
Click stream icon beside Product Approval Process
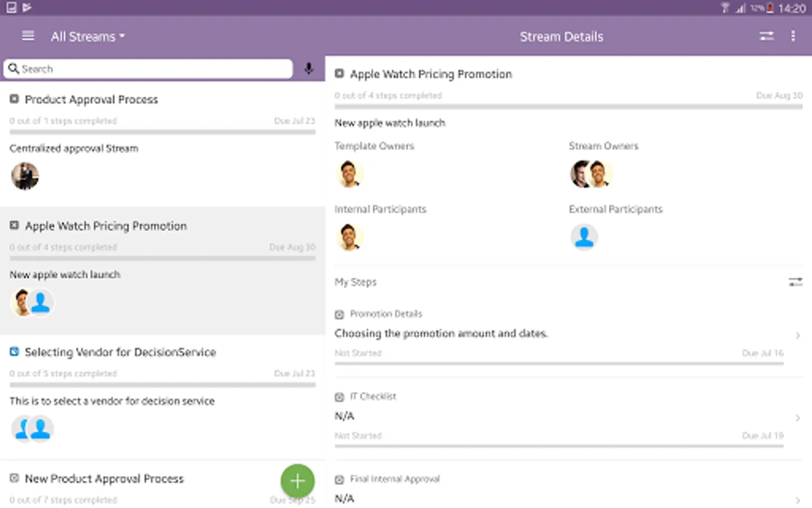point(14,99)
